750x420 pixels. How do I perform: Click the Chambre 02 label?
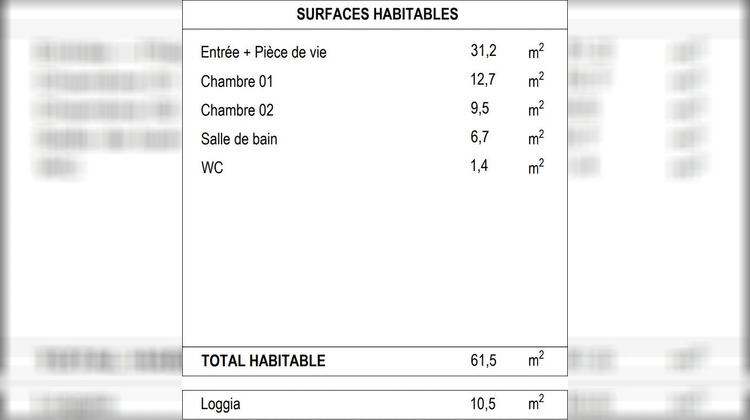(x=237, y=110)
